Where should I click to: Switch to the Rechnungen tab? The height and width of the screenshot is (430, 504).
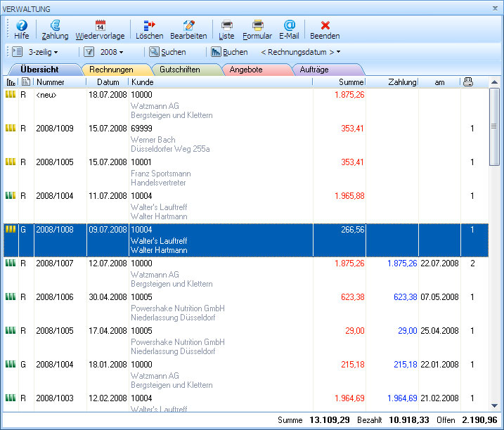111,70
